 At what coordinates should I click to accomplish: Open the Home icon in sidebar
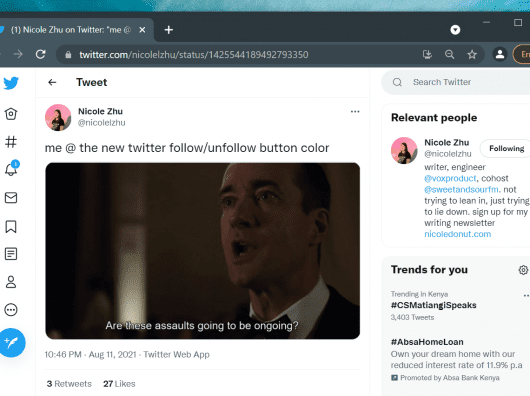(x=11, y=114)
